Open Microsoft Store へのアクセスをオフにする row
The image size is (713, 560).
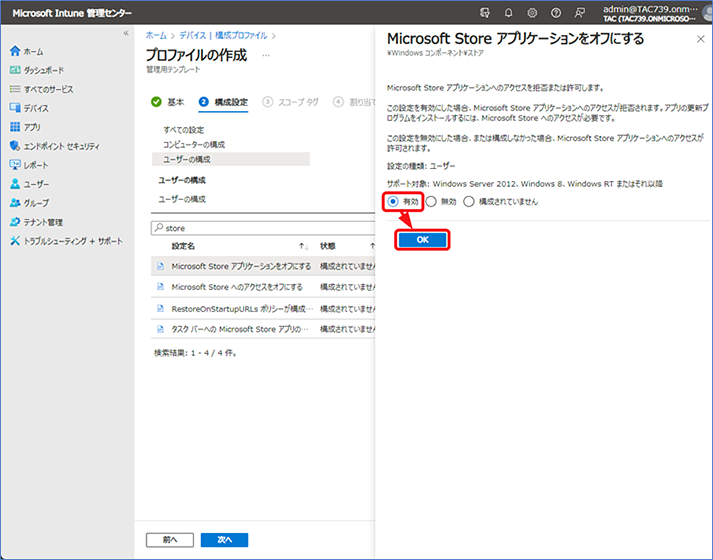click(x=263, y=287)
